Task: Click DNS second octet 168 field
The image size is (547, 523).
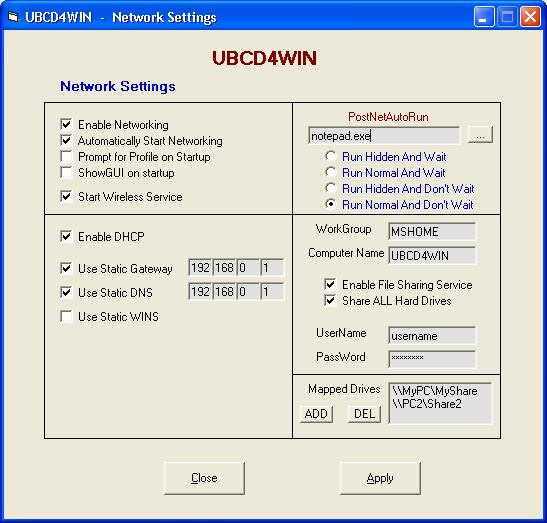Action: (224, 292)
